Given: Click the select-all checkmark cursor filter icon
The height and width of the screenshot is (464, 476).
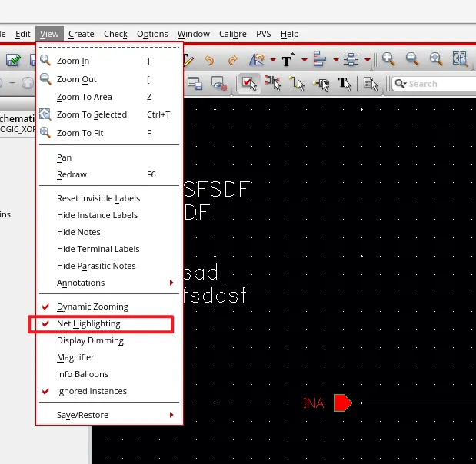Looking at the screenshot, I should point(250,84).
